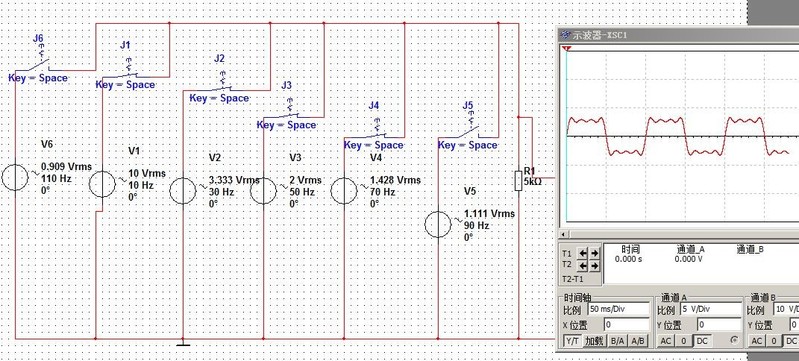This screenshot has height=361, width=799.
Task: Move cursor T1 left with arrow
Action: pyautogui.click(x=582, y=252)
